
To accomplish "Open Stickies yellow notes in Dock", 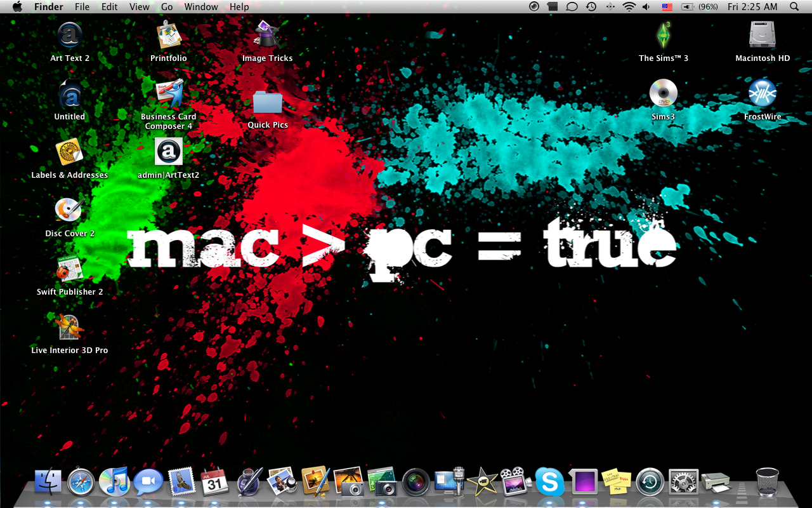I will [x=617, y=481].
